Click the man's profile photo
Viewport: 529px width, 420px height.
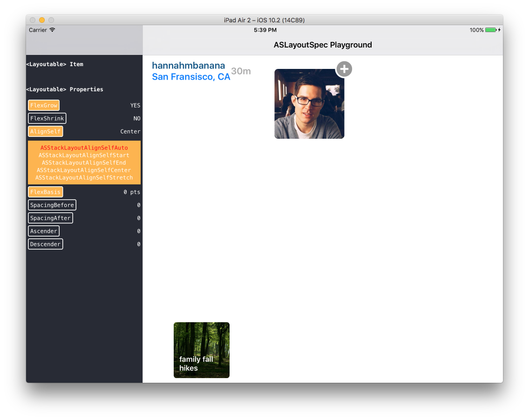309,104
